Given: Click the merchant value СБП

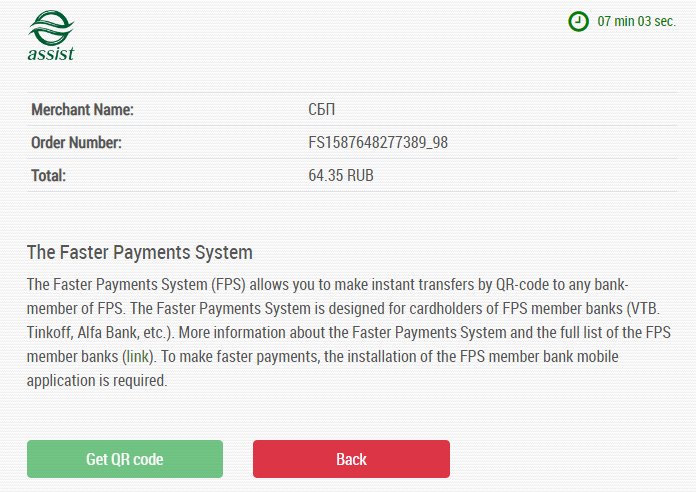Looking at the screenshot, I should pyautogui.click(x=323, y=109).
